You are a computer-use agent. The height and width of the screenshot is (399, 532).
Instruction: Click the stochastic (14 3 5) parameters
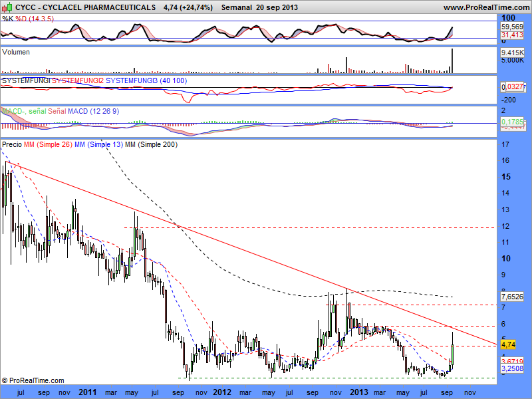click(x=41, y=19)
